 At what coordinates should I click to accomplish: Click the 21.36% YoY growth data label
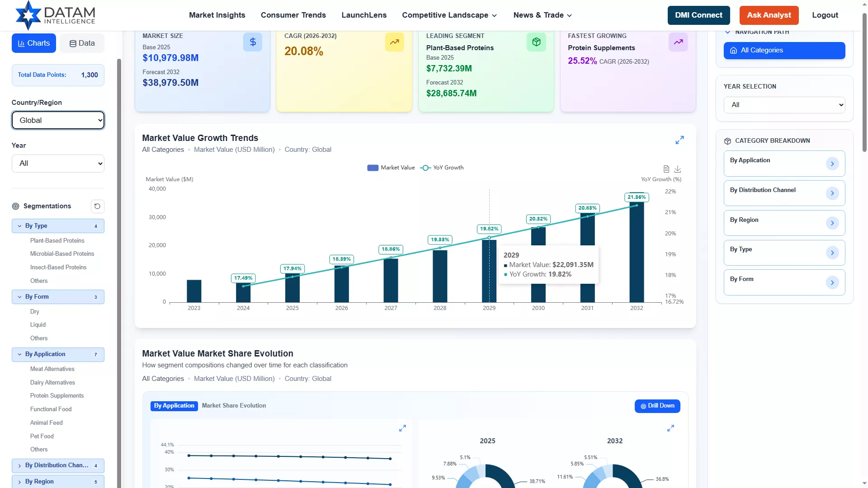pyautogui.click(x=637, y=197)
